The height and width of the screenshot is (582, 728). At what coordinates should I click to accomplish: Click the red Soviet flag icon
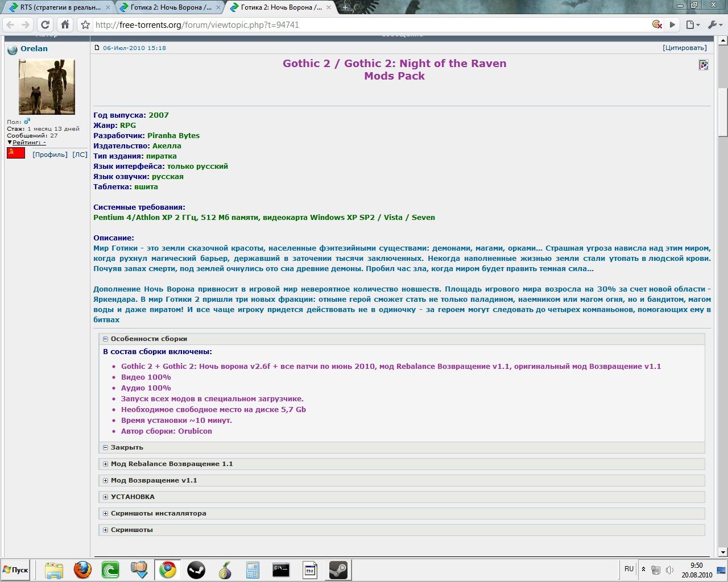coord(16,153)
